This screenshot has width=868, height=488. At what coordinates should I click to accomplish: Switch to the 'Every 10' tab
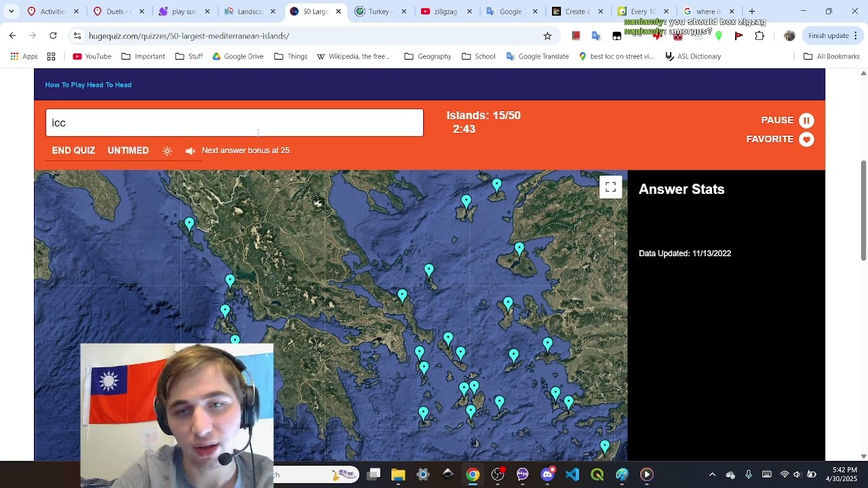[x=643, y=12]
